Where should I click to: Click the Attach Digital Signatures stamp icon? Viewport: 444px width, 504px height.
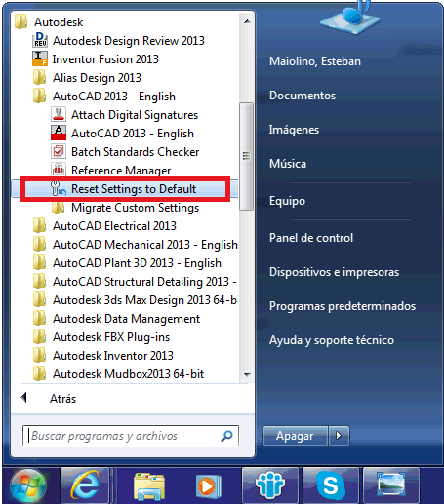click(x=59, y=115)
